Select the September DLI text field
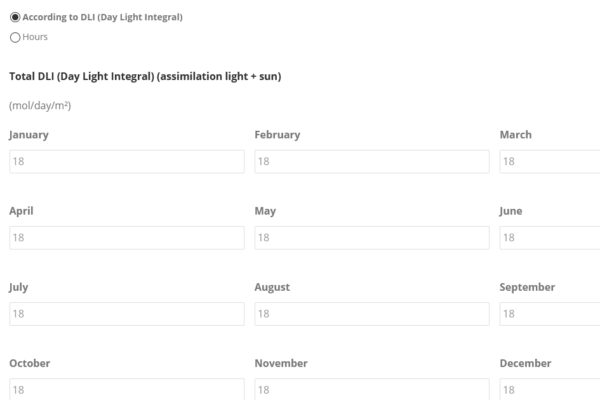Viewport: 600px width, 400px height. click(550, 314)
